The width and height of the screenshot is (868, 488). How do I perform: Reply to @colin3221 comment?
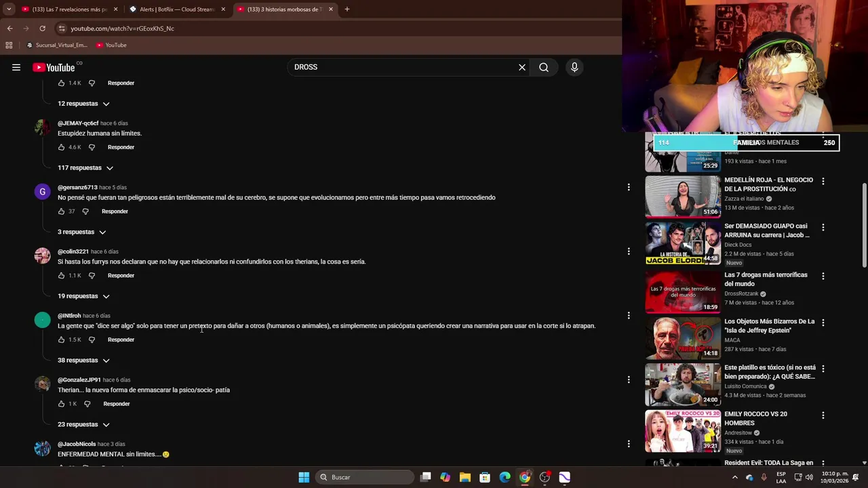121,276
